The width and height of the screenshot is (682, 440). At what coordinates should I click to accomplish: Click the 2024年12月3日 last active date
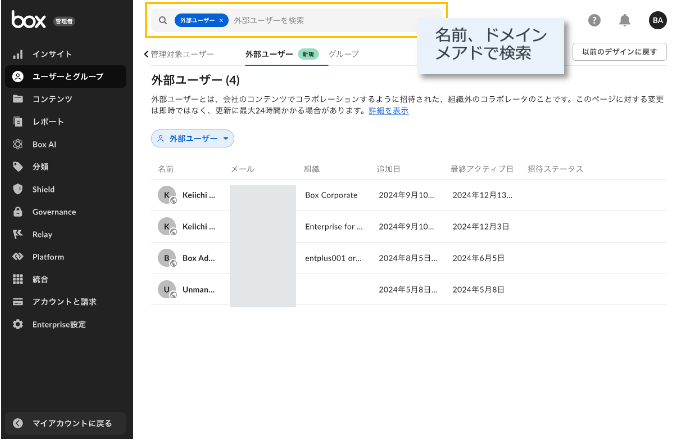point(481,227)
